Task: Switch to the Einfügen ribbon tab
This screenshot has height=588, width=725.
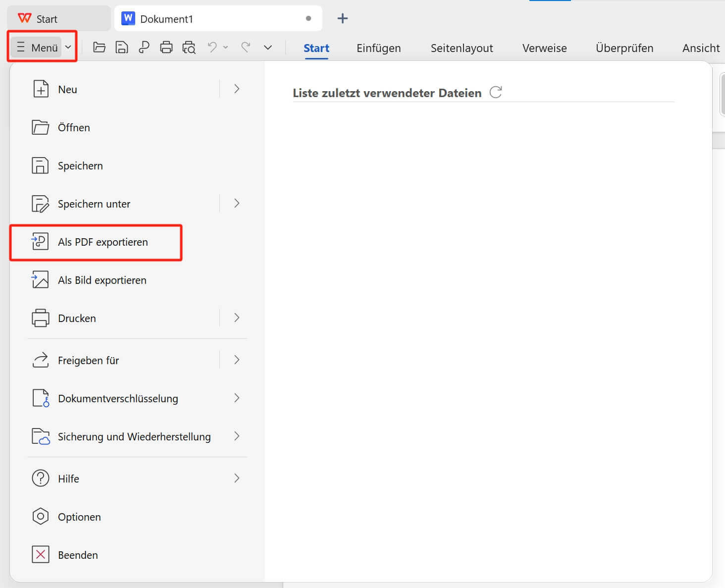Action: coord(378,48)
